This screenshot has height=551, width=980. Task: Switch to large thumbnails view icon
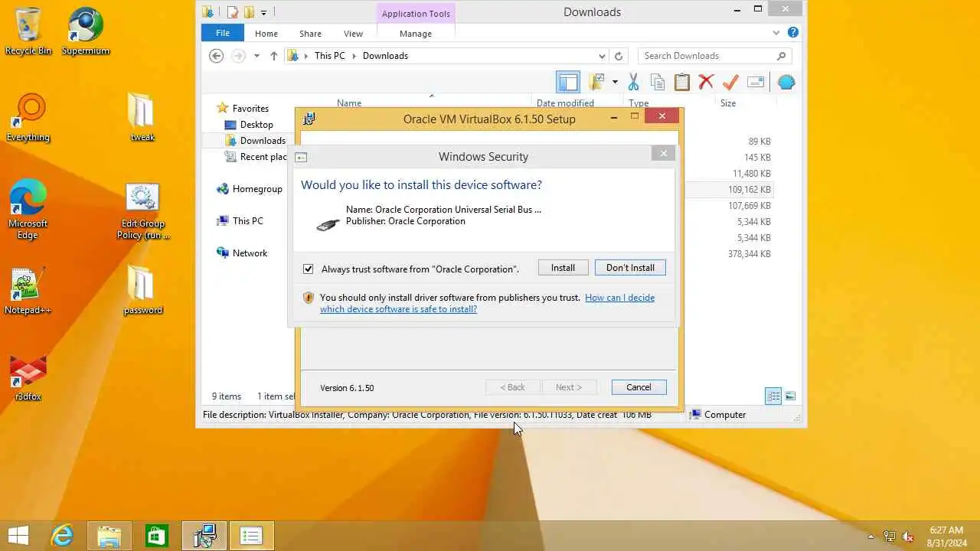(790, 396)
